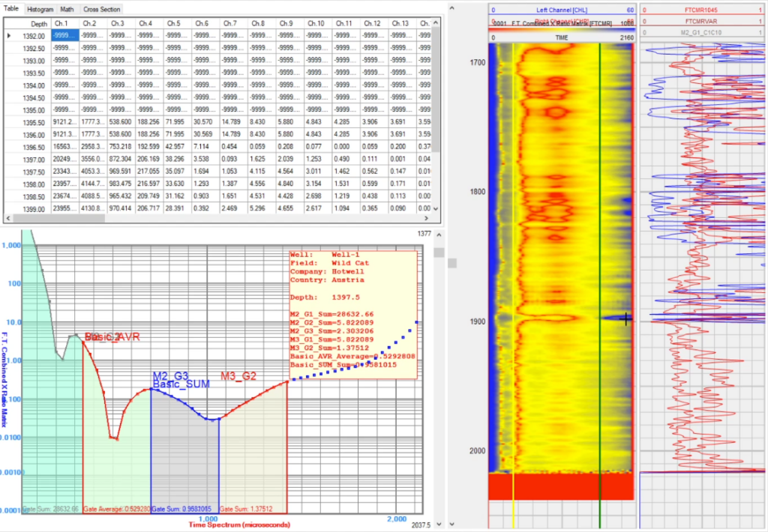
Task: Click cell value 969.591 in row 1397.50
Action: [x=121, y=172]
